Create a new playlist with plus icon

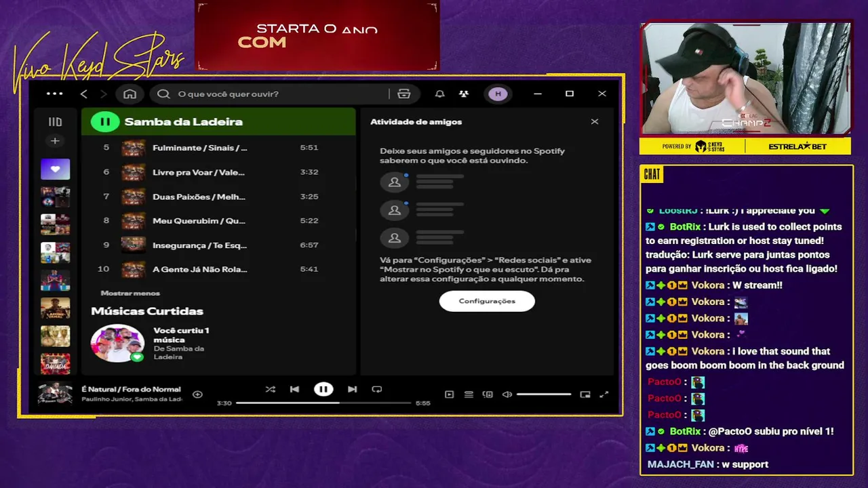[55, 141]
